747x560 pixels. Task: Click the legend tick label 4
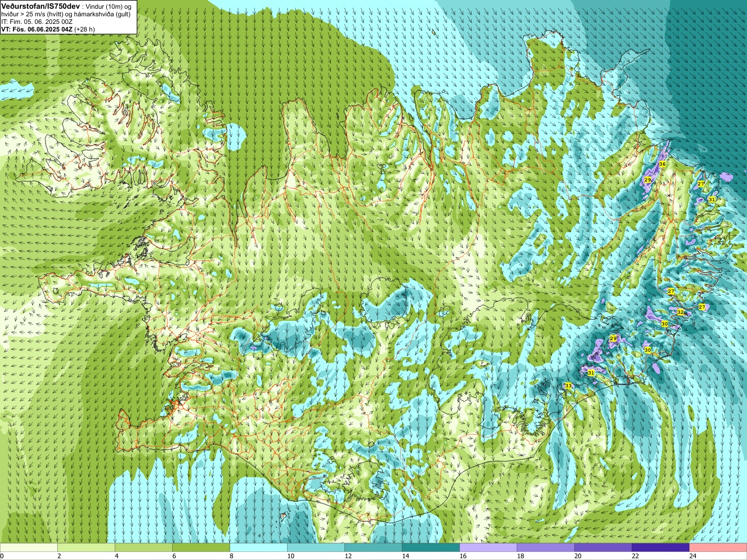pos(117,556)
